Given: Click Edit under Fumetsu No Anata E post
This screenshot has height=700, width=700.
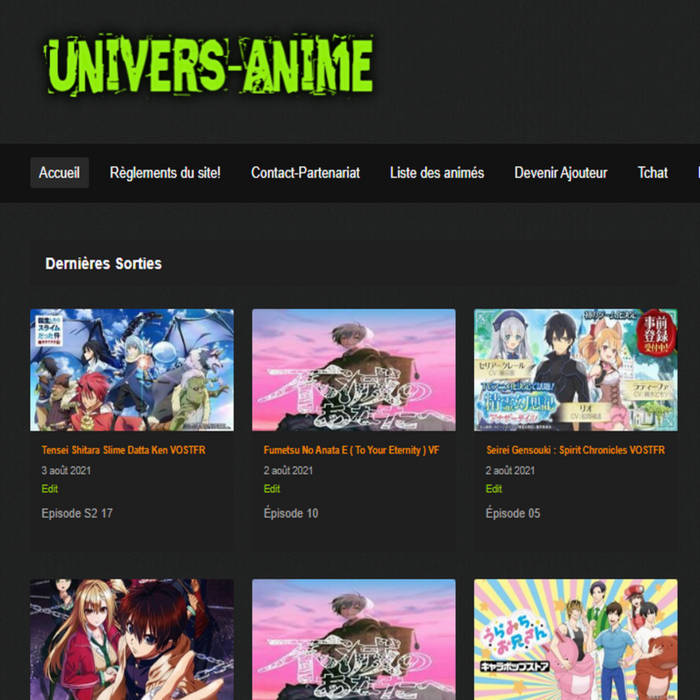Looking at the screenshot, I should [x=272, y=489].
